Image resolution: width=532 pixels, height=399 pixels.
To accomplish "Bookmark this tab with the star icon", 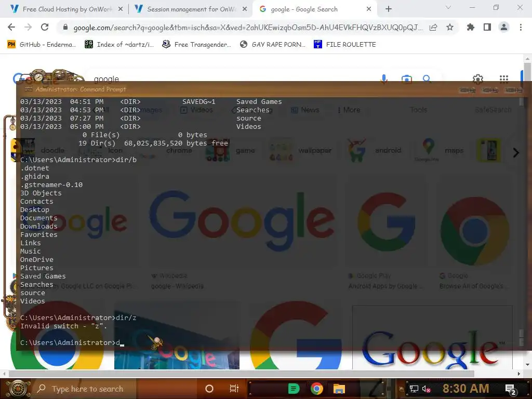I will click(450, 27).
